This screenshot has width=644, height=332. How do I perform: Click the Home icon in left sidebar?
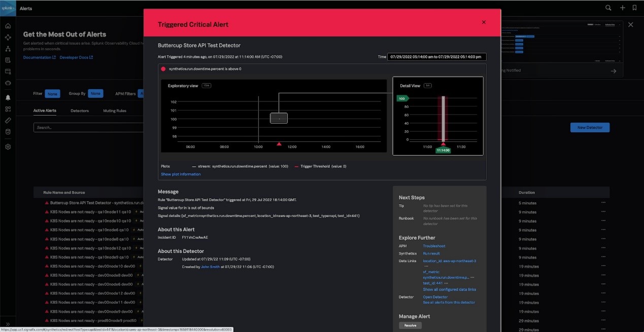tap(8, 26)
